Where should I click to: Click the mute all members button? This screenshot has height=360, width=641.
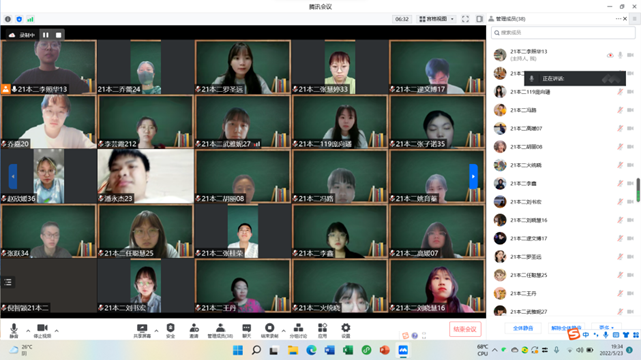pyautogui.click(x=523, y=328)
